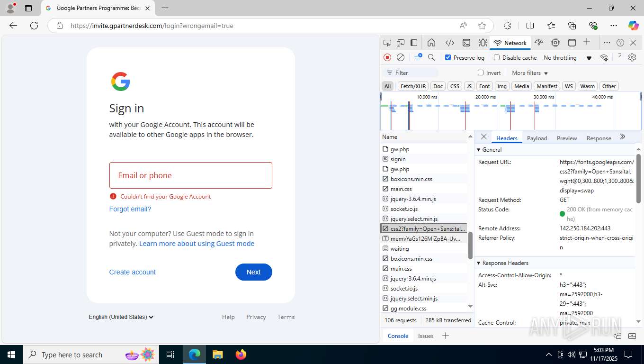Switch to the Payload tab
Viewport: 644px width, 364px height.
tap(537, 138)
